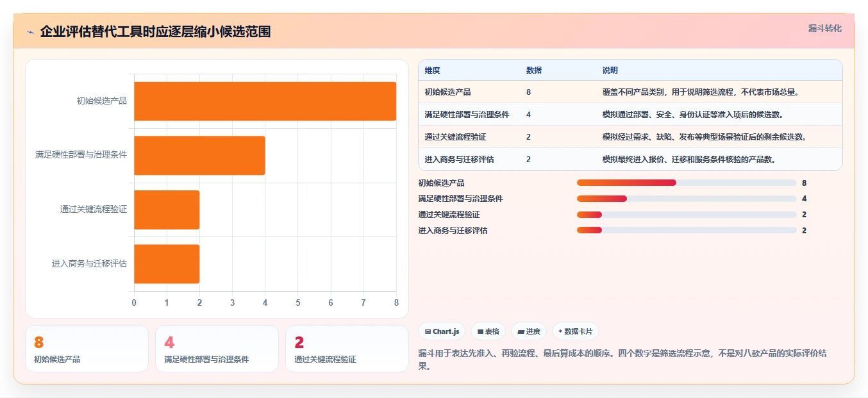The image size is (868, 398).
Task: Click the description starting 模拟经过需求、缺陷
Action: click(x=705, y=137)
